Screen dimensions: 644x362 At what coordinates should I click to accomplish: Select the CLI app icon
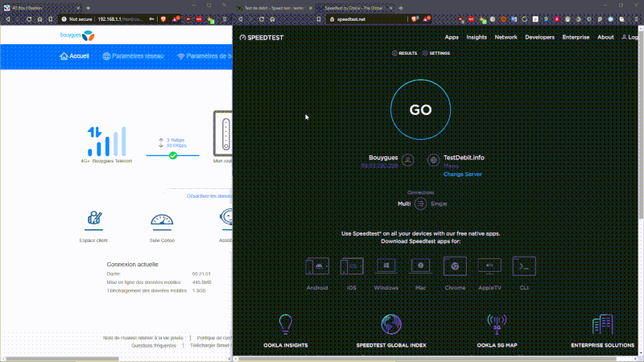524,266
